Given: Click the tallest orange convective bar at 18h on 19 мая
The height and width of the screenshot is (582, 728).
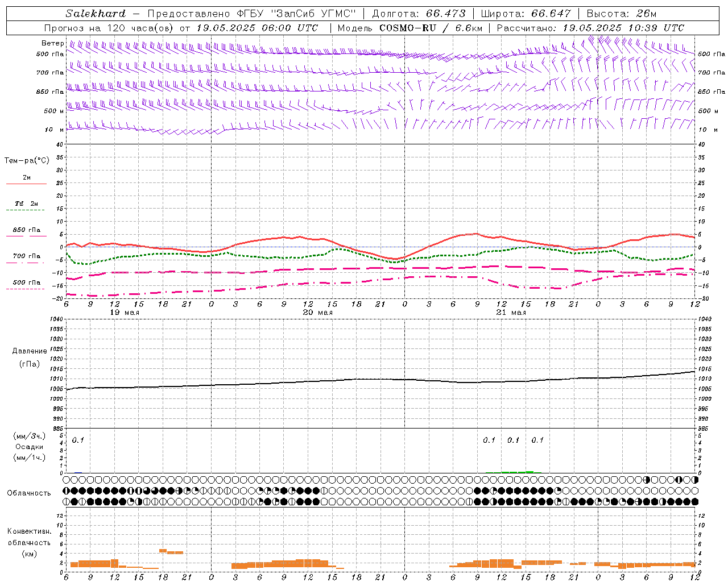Looking at the screenshot, I should click(x=163, y=550).
